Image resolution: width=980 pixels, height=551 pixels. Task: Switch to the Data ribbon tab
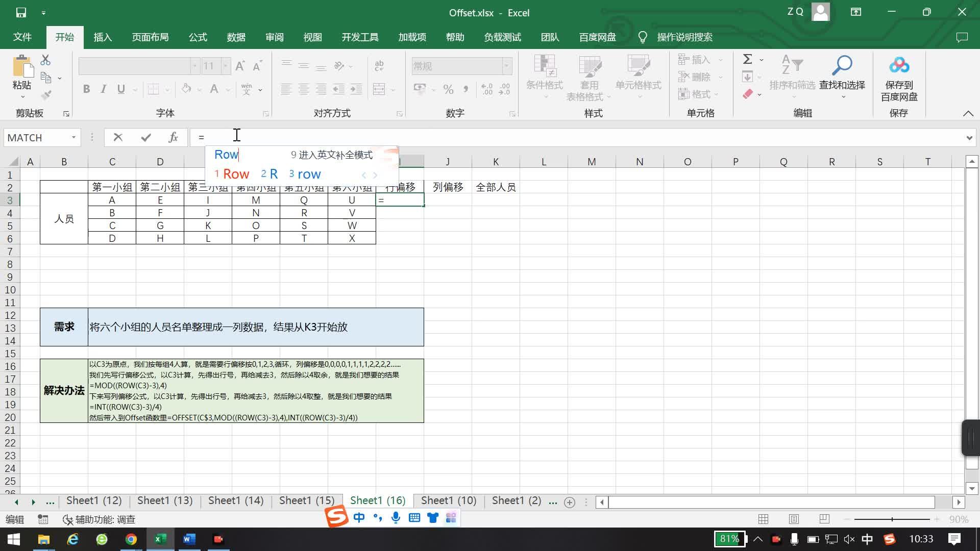236,37
